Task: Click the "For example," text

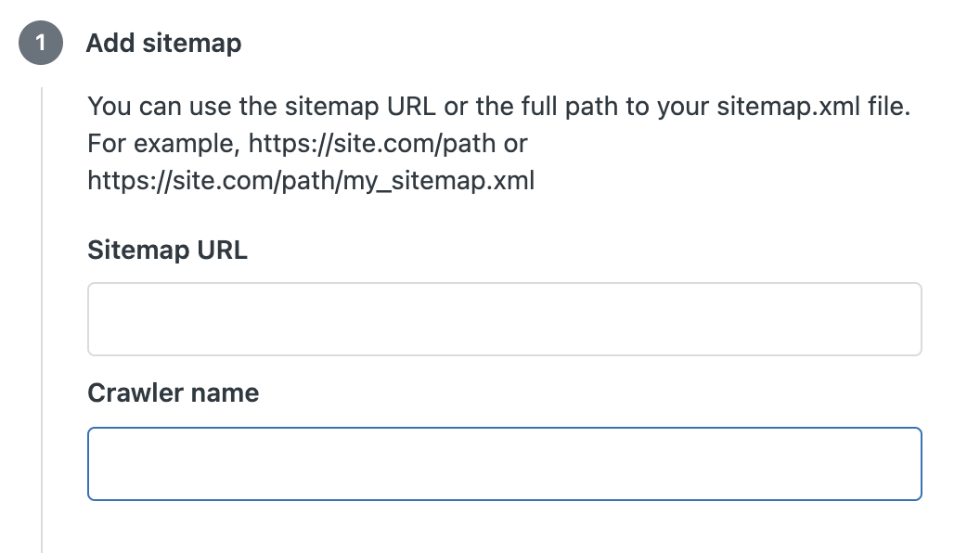Action: (163, 145)
